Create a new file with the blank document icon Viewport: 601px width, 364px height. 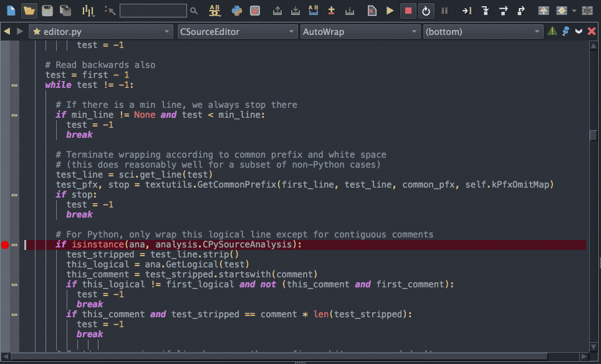(11, 11)
